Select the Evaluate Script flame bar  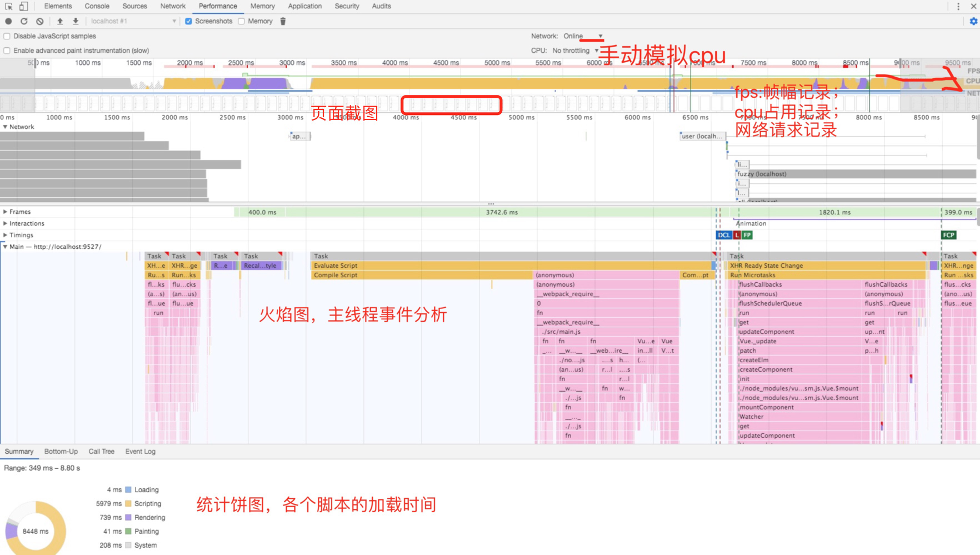coord(512,266)
